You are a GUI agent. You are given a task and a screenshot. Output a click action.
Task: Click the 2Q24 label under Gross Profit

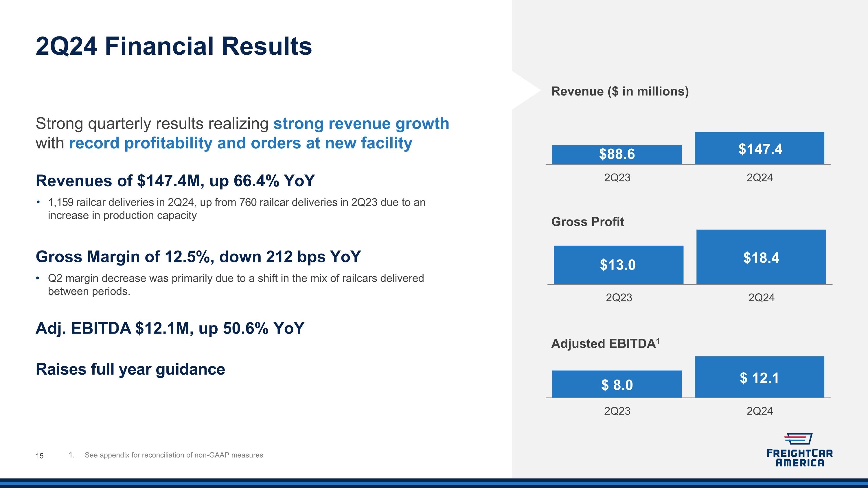pos(761,297)
